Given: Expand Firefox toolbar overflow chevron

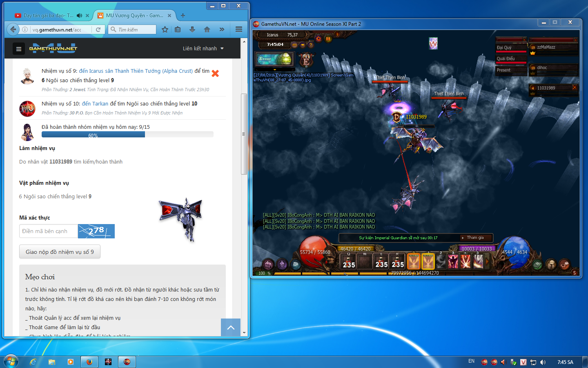Looking at the screenshot, I should click(222, 29).
